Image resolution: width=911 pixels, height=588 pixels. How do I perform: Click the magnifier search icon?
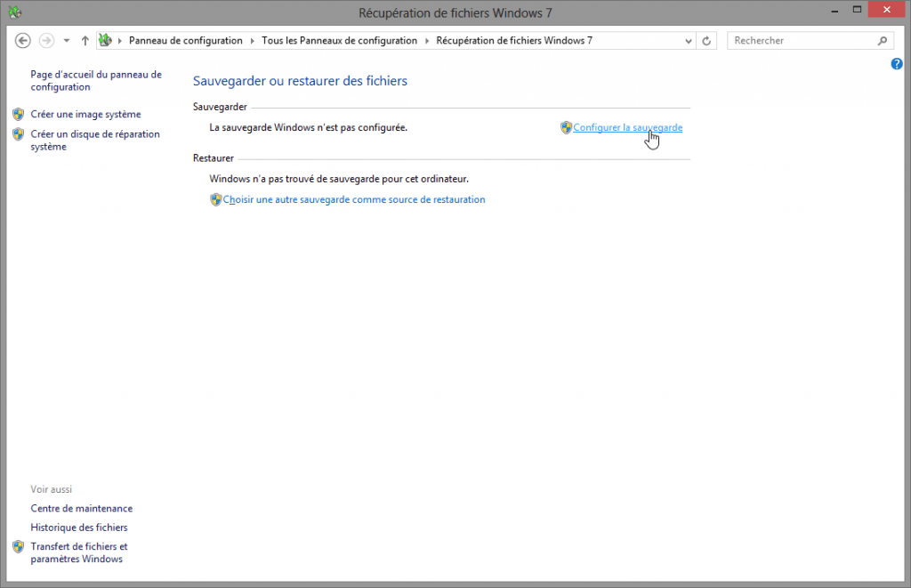click(x=883, y=41)
